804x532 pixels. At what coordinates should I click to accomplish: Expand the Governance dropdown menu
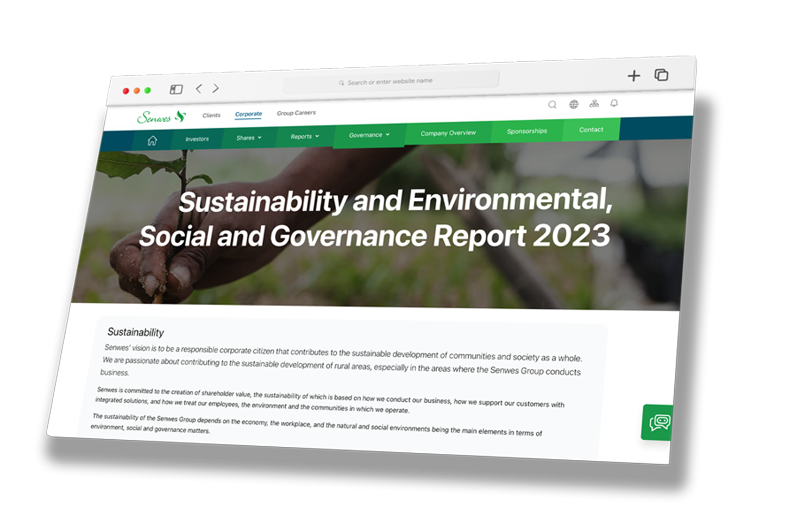pyautogui.click(x=369, y=135)
